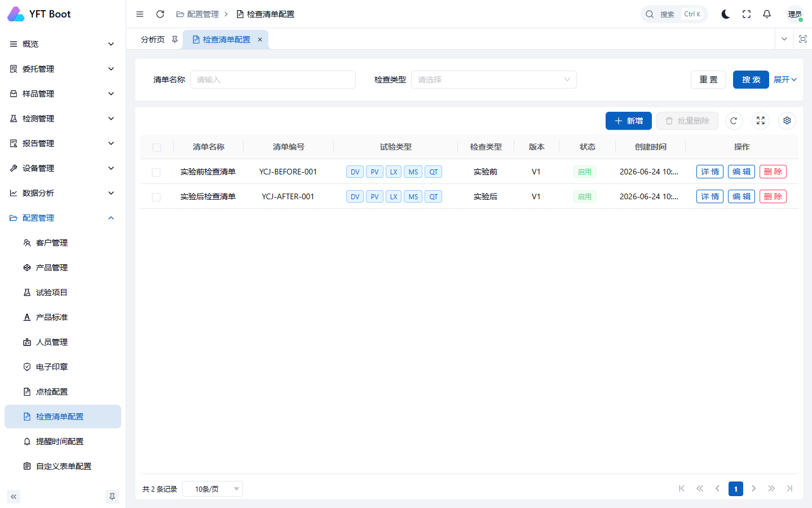Maximize the content area with the tab bar icon
Screen dimensions: 812x508
coord(803,39)
